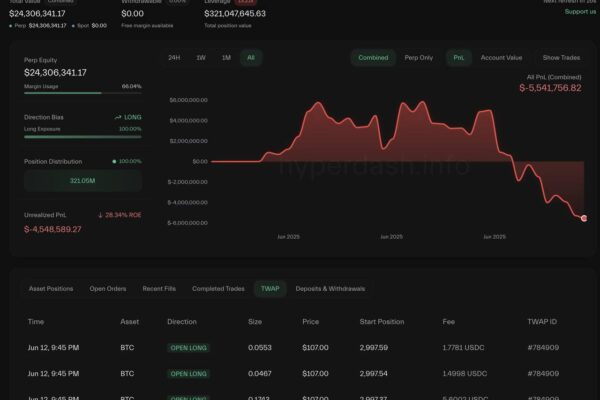The height and width of the screenshot is (400, 600).
Task: Sort by the Time column header
Action: (x=36, y=322)
